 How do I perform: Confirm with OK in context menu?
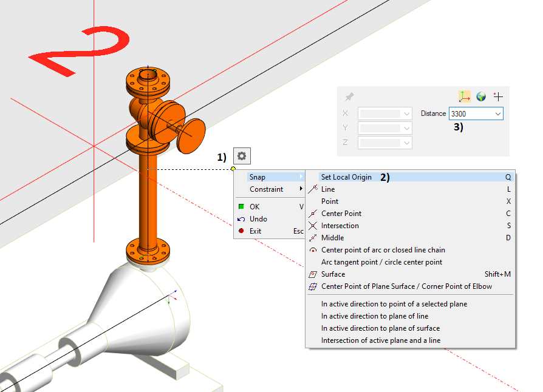[254, 207]
